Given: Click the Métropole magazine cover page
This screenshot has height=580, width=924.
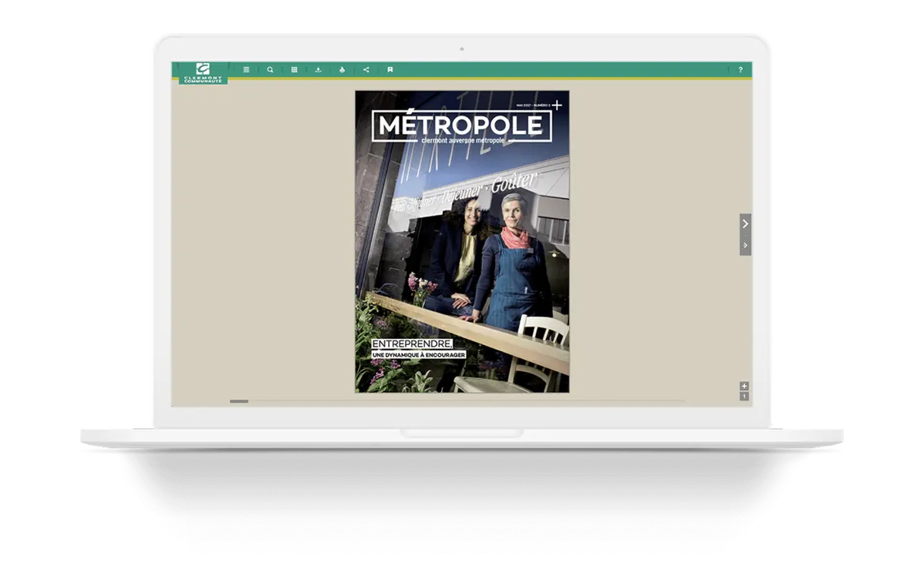Looking at the screenshot, I should [462, 242].
